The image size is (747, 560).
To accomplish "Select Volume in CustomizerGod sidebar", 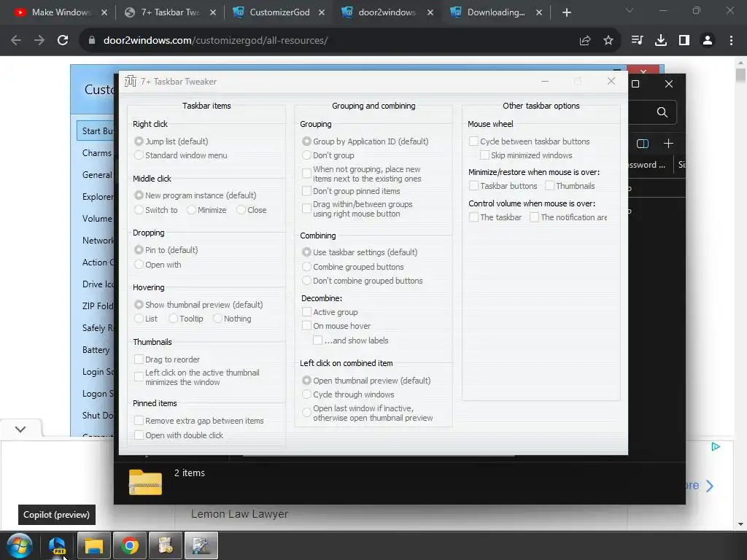I will 97,219.
